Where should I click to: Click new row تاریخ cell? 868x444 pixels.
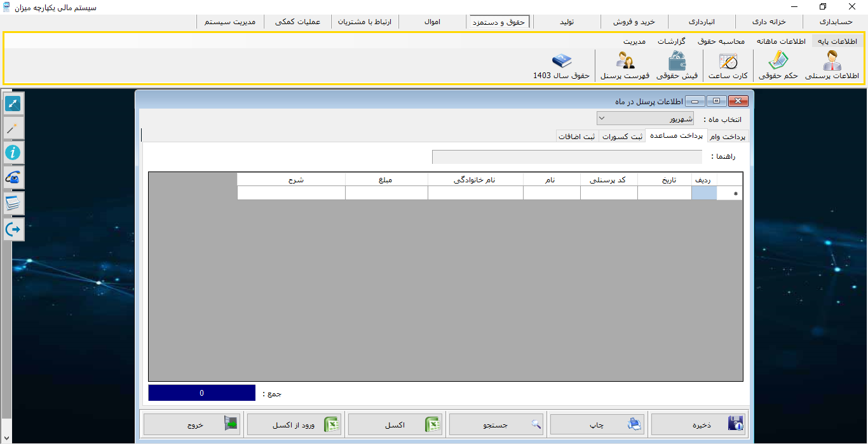(x=664, y=193)
